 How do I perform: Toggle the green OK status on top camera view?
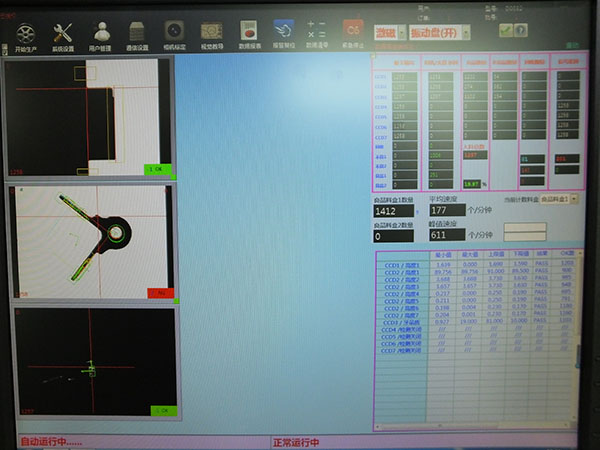(x=158, y=169)
